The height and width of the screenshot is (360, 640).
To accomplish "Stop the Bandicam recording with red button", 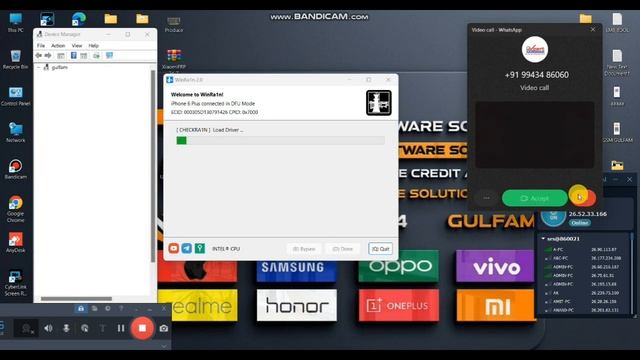I will coord(142,328).
